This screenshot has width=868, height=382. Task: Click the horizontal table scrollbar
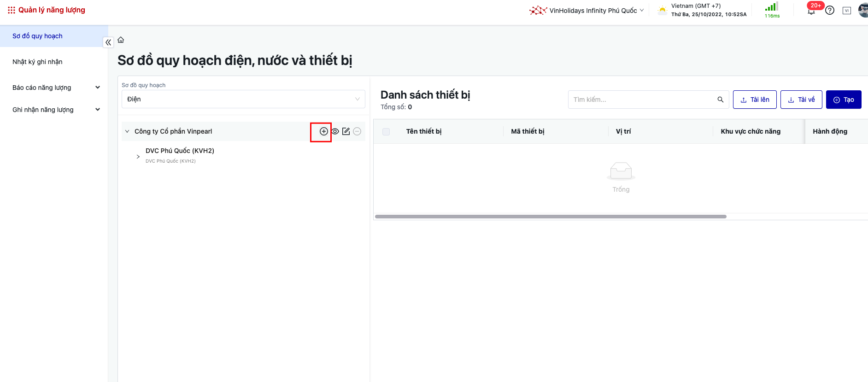coord(551,217)
